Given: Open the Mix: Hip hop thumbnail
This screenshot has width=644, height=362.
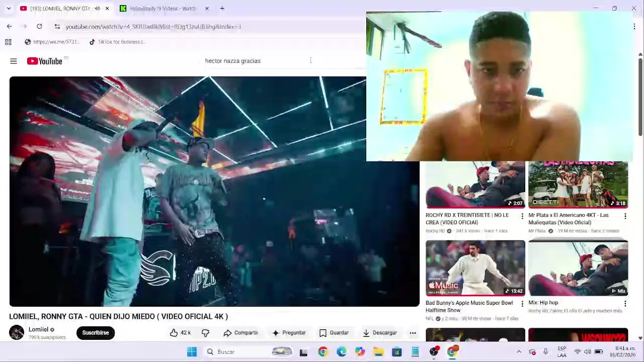Looking at the screenshot, I should (x=578, y=268).
